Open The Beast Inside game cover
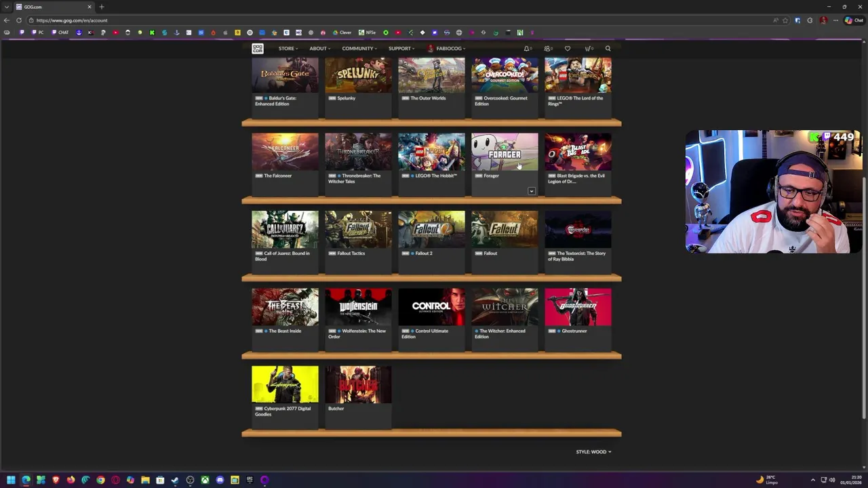 (285, 307)
